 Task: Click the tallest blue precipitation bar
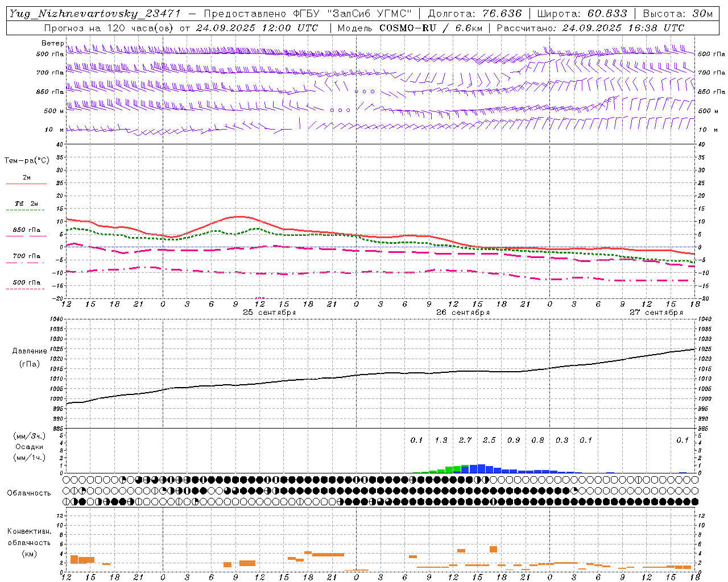point(481,469)
